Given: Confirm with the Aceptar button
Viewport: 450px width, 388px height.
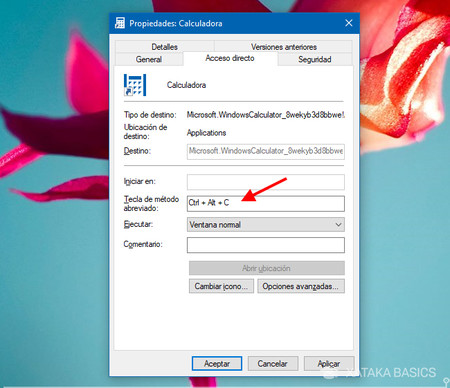Looking at the screenshot, I should [x=217, y=364].
